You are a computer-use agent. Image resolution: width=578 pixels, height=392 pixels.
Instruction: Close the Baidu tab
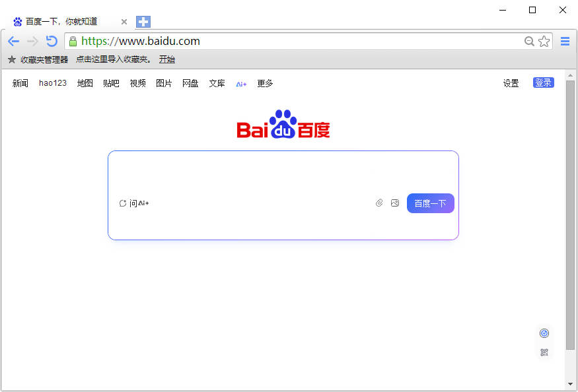tap(124, 22)
